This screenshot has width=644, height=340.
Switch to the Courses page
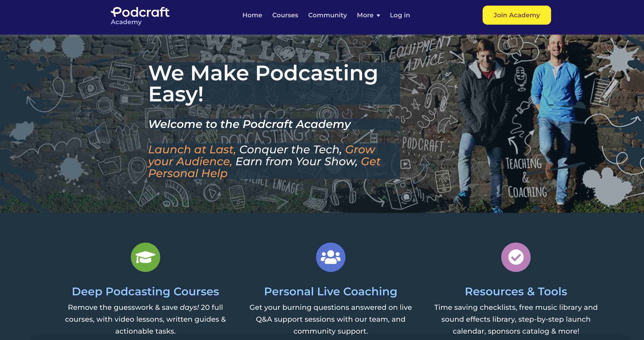coord(285,15)
